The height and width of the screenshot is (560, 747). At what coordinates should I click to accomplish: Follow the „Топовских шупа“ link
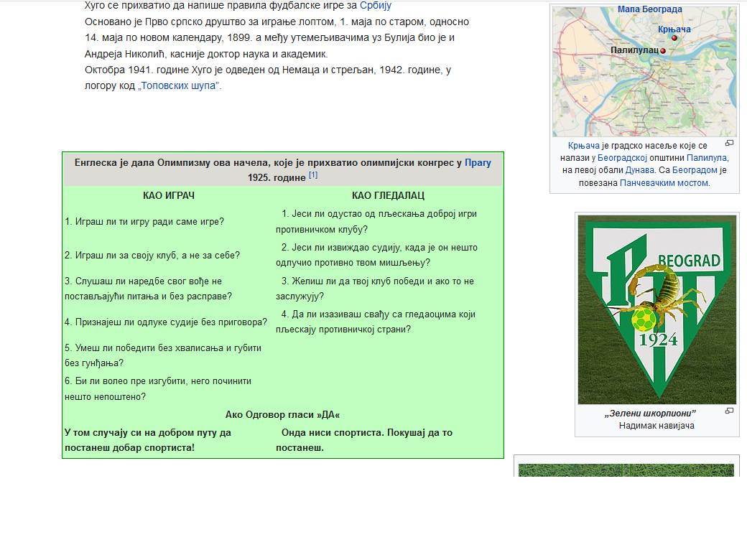coord(180,85)
